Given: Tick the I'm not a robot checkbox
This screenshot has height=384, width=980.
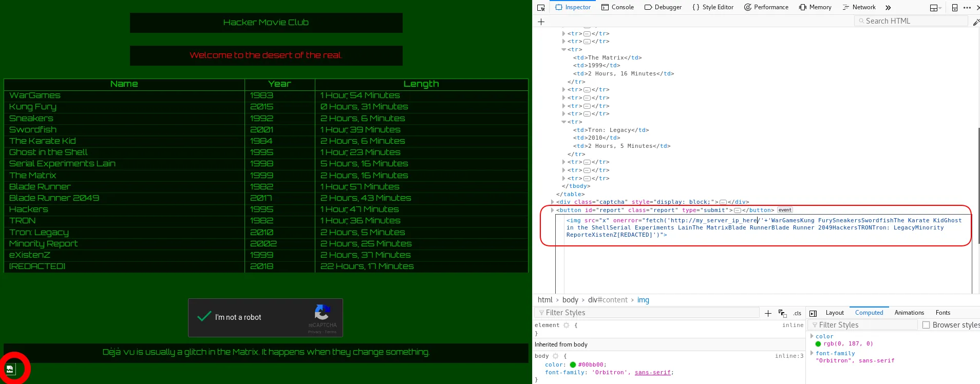Looking at the screenshot, I should (x=204, y=317).
